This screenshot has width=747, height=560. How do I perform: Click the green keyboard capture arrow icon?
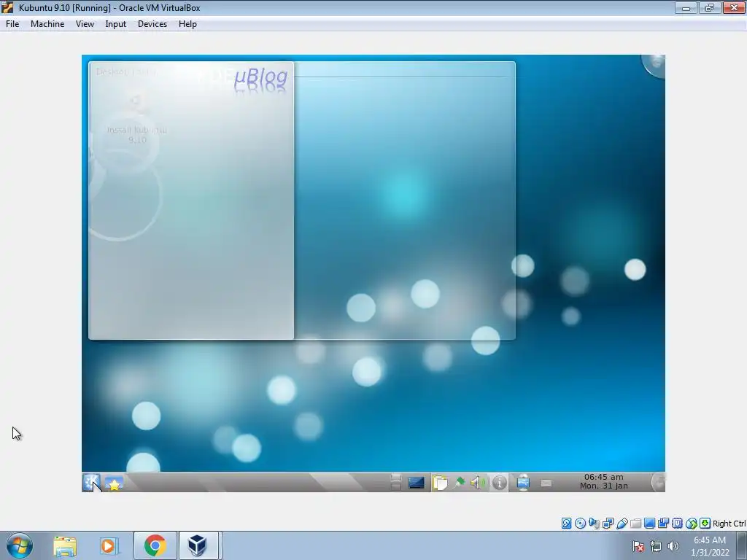(705, 524)
